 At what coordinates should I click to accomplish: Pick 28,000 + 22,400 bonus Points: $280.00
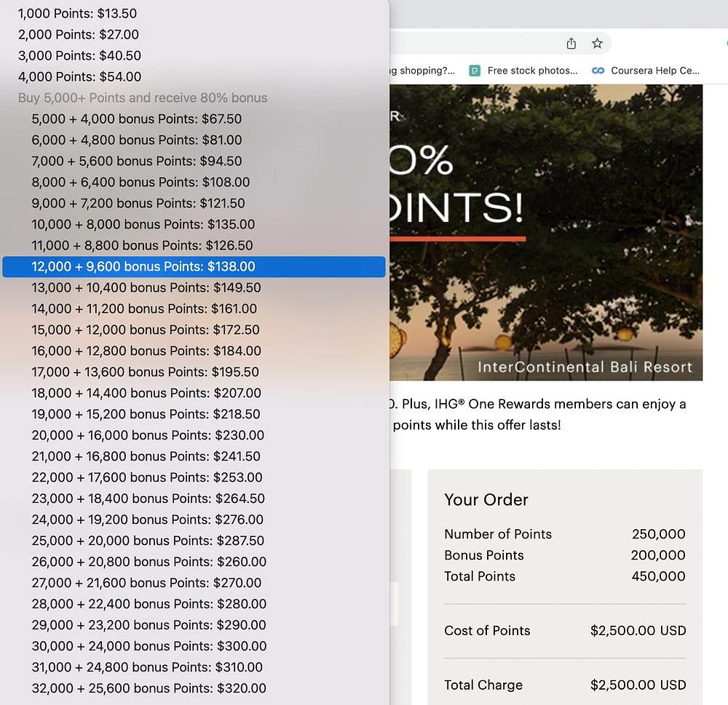click(194, 604)
